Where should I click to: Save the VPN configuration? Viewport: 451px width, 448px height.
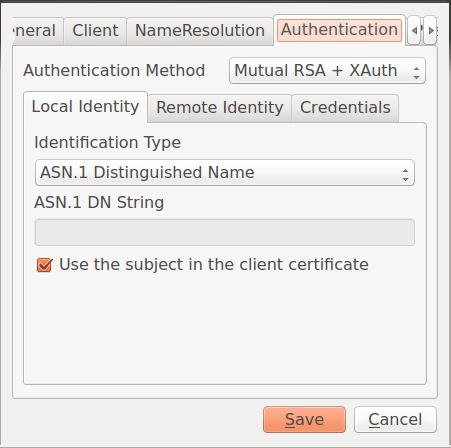click(304, 419)
